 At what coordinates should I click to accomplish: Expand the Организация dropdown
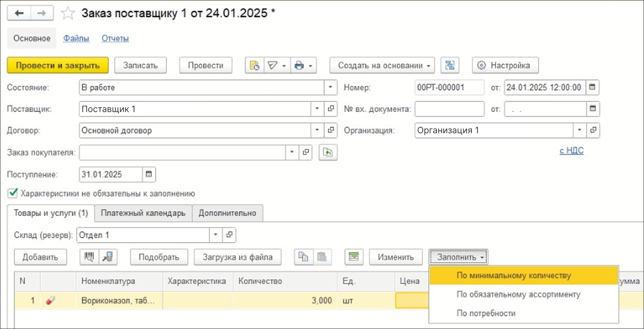(x=579, y=130)
